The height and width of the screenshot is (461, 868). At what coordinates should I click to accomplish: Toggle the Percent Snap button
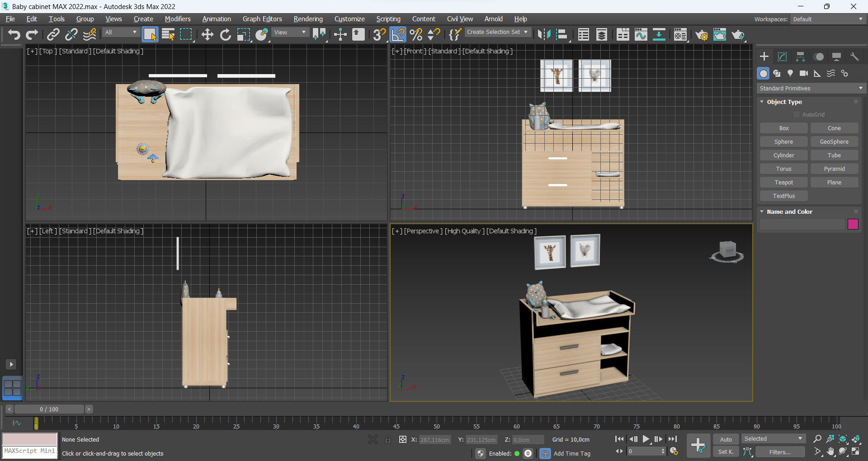pyautogui.click(x=416, y=34)
